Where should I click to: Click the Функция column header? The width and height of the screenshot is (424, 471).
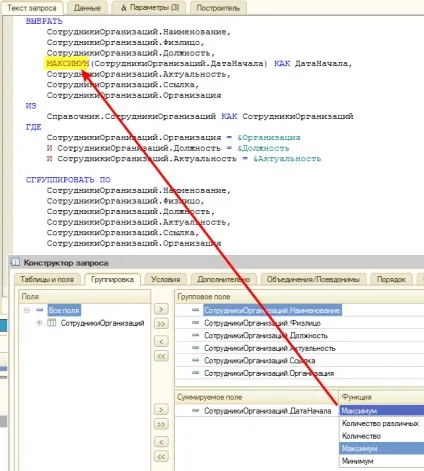pyautogui.click(x=381, y=397)
